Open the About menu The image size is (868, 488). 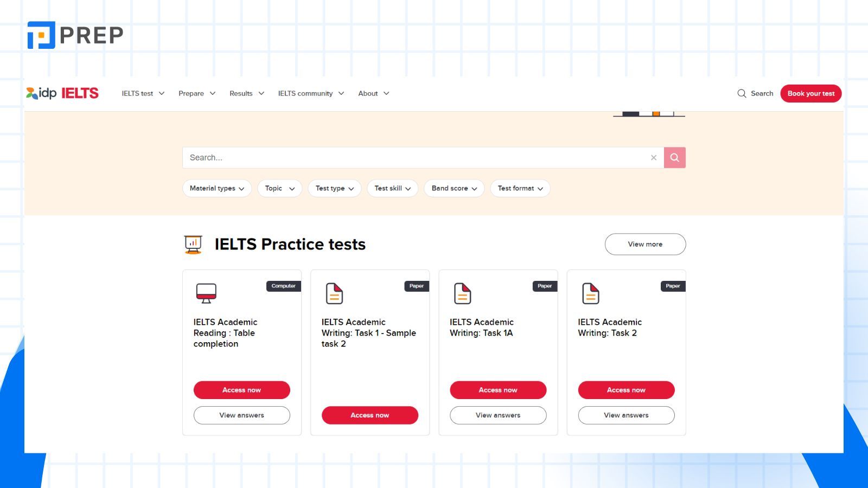point(374,93)
